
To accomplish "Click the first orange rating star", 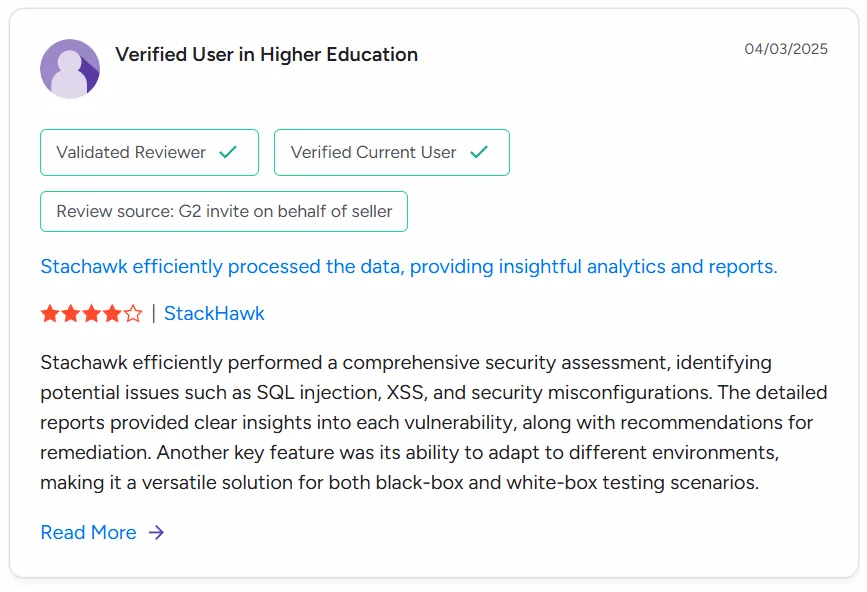I will 49,314.
